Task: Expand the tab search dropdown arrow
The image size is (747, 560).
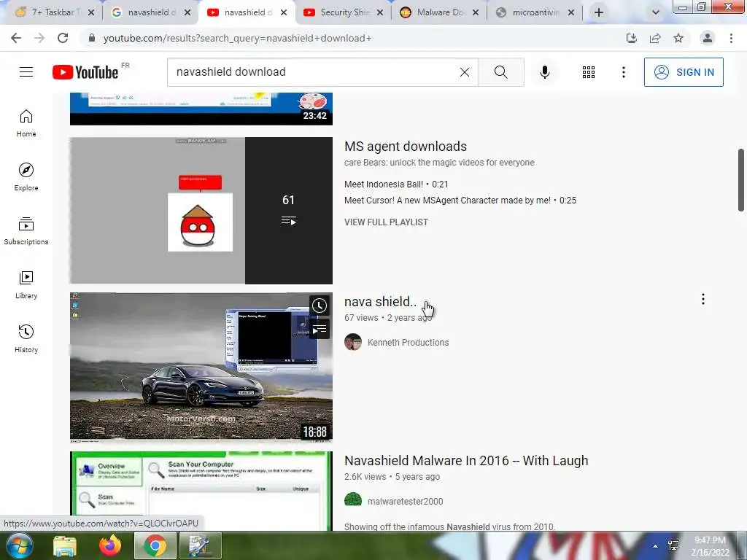Action: 656,12
